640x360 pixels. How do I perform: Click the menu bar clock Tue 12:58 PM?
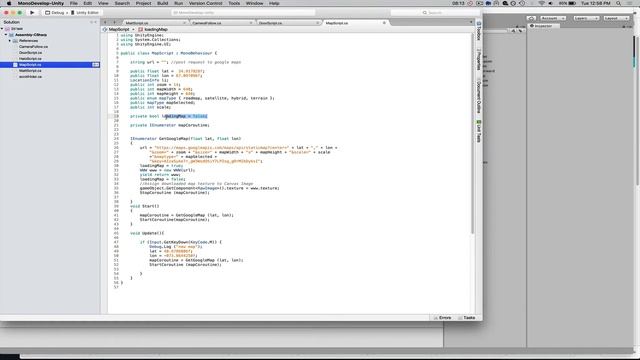click(595, 3)
